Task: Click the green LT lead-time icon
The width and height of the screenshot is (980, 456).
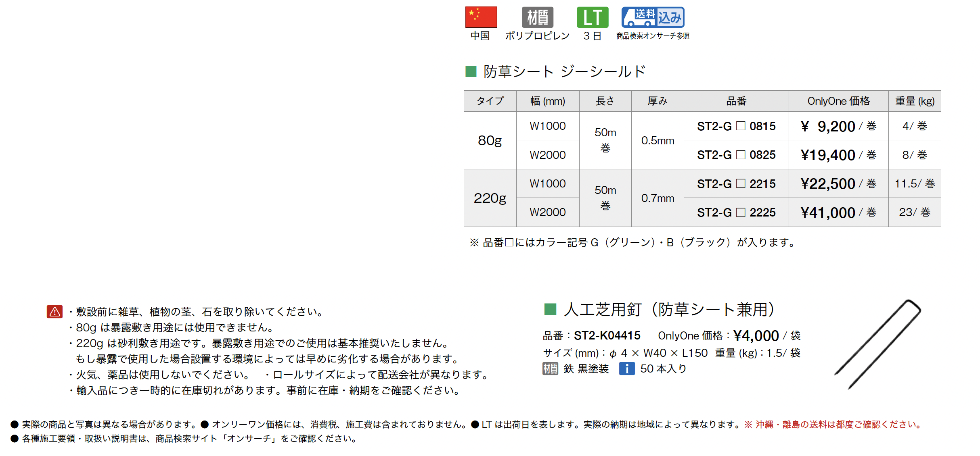Action: 592,17
